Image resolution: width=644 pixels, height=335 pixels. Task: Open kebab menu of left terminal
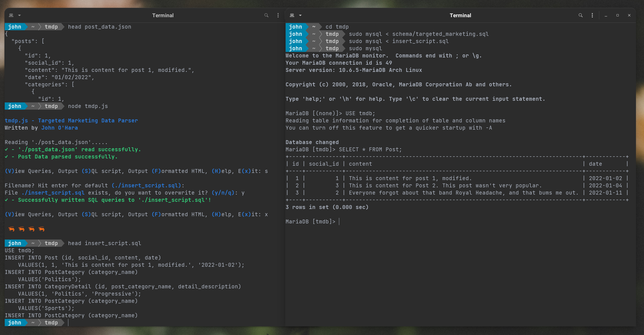click(278, 15)
